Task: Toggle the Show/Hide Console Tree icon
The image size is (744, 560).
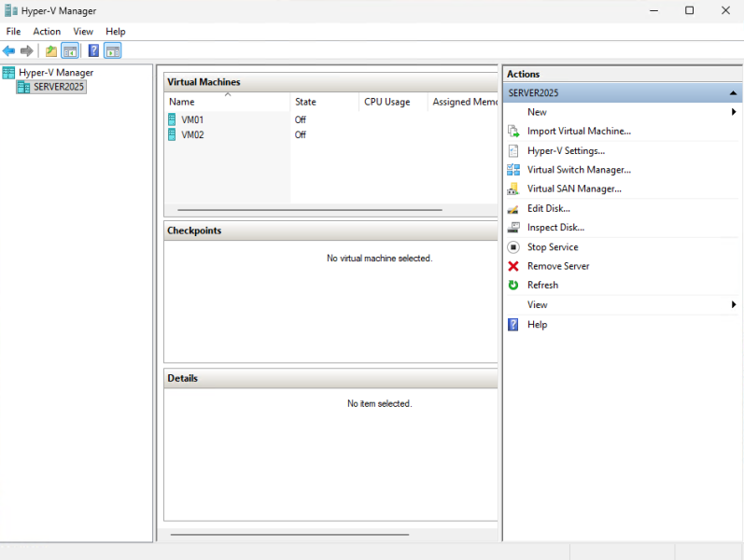Action: (70, 50)
